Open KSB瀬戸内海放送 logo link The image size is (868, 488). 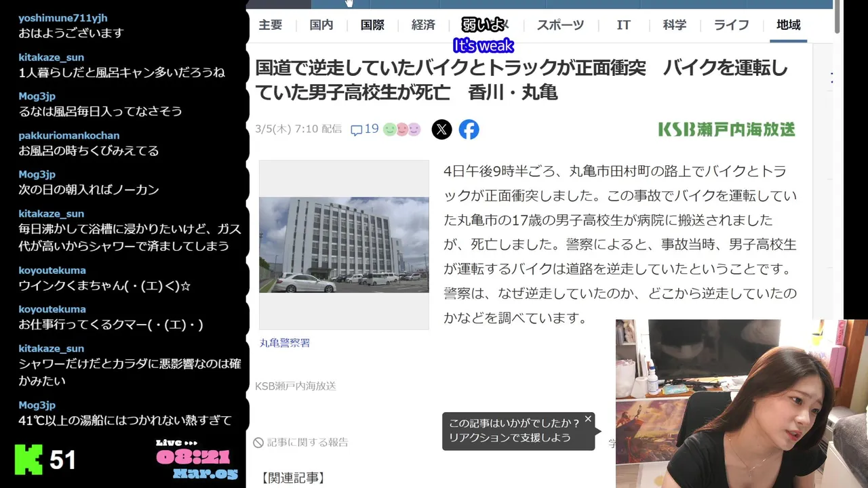pos(726,129)
